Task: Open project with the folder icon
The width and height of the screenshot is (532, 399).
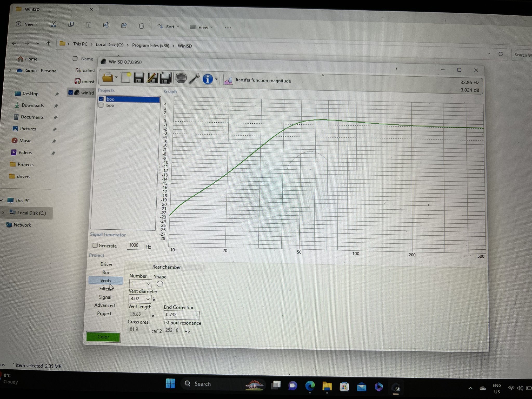Action: click(x=108, y=77)
